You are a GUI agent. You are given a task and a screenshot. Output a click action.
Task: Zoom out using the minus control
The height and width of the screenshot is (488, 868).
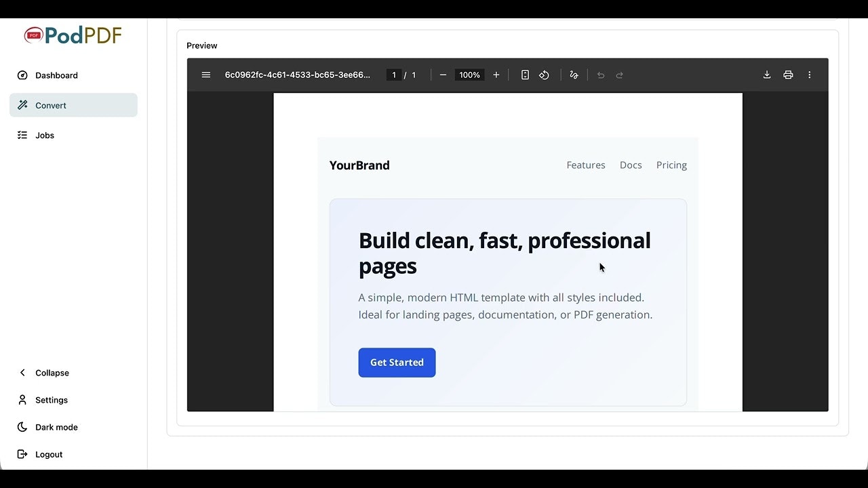coord(443,75)
